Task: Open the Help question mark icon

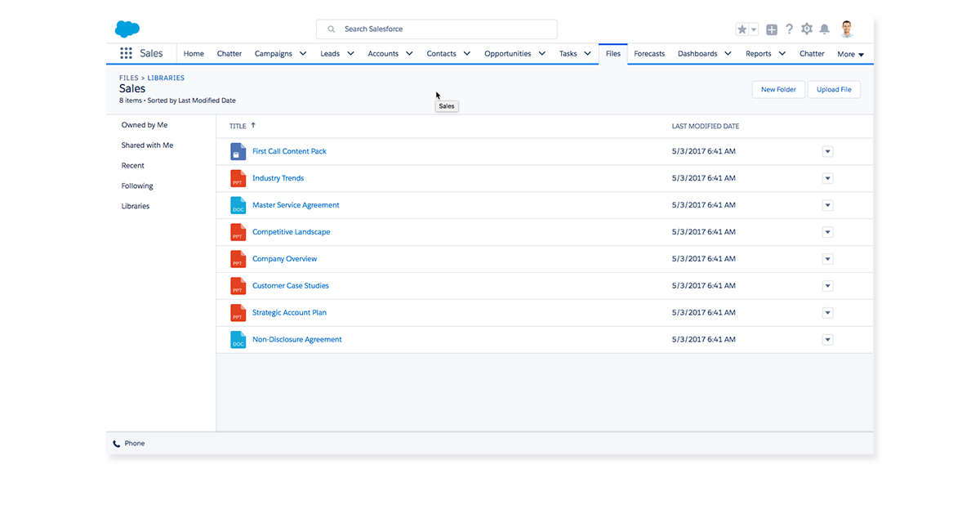Action: coord(789,29)
